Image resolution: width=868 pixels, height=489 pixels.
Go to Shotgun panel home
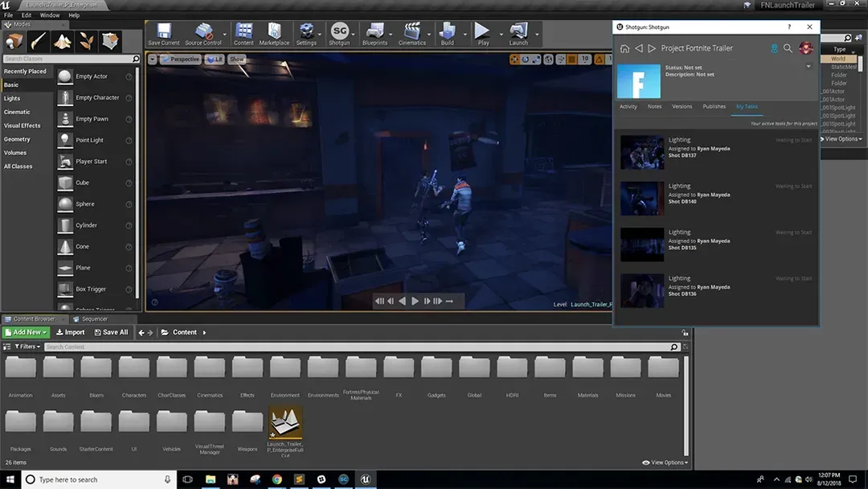pos(624,48)
